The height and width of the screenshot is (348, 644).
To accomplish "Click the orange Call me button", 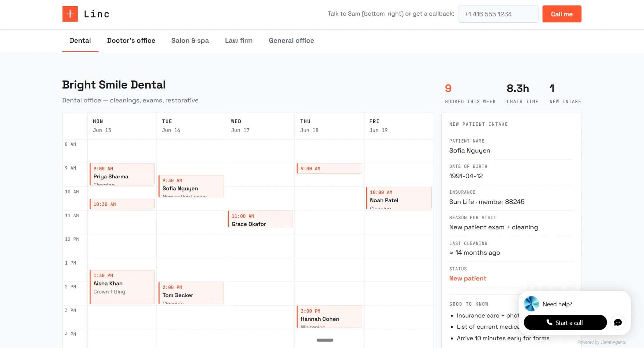I will pos(562,14).
